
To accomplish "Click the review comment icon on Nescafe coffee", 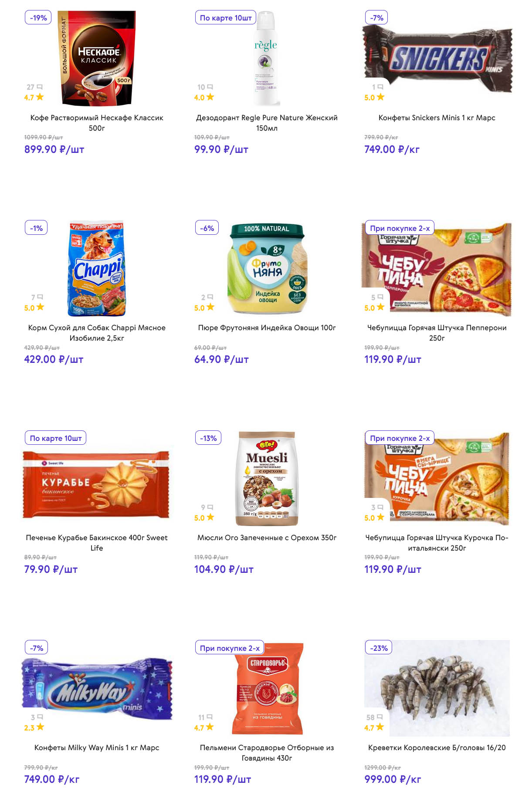I will pyautogui.click(x=40, y=87).
